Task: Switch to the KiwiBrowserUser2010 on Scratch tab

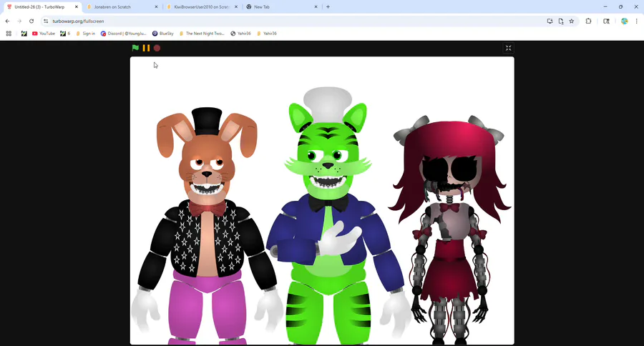Action: click(x=201, y=7)
